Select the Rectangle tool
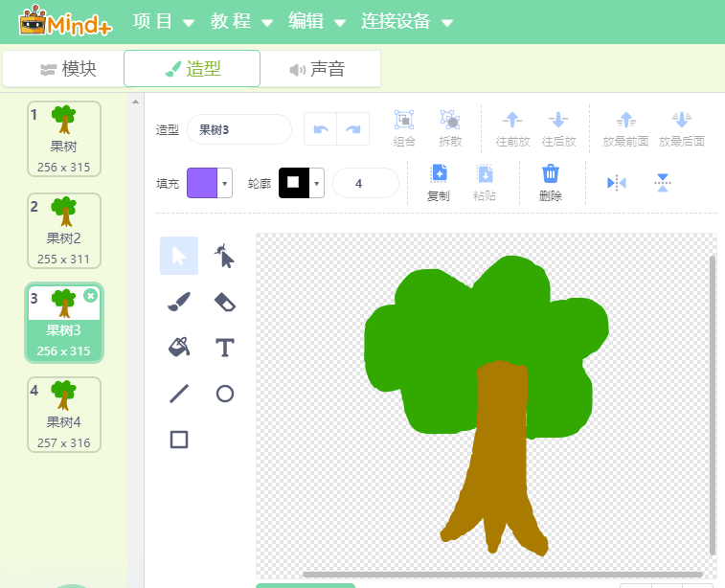The height and width of the screenshot is (588, 725). click(179, 440)
